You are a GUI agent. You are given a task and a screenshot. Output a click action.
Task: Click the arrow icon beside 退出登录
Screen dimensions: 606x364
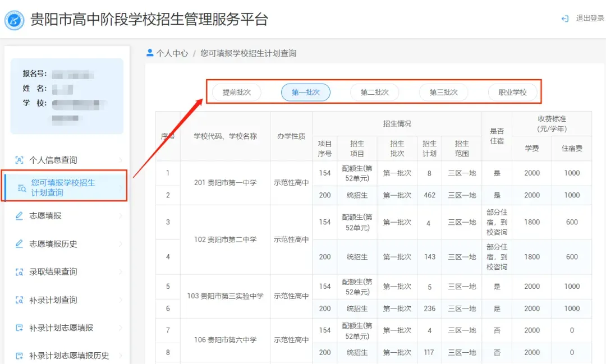[x=566, y=19]
